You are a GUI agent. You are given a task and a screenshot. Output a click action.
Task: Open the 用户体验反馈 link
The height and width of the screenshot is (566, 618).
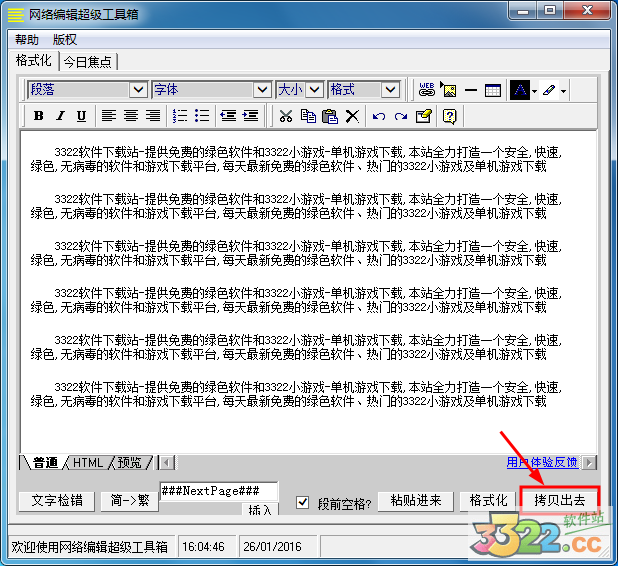[x=542, y=462]
